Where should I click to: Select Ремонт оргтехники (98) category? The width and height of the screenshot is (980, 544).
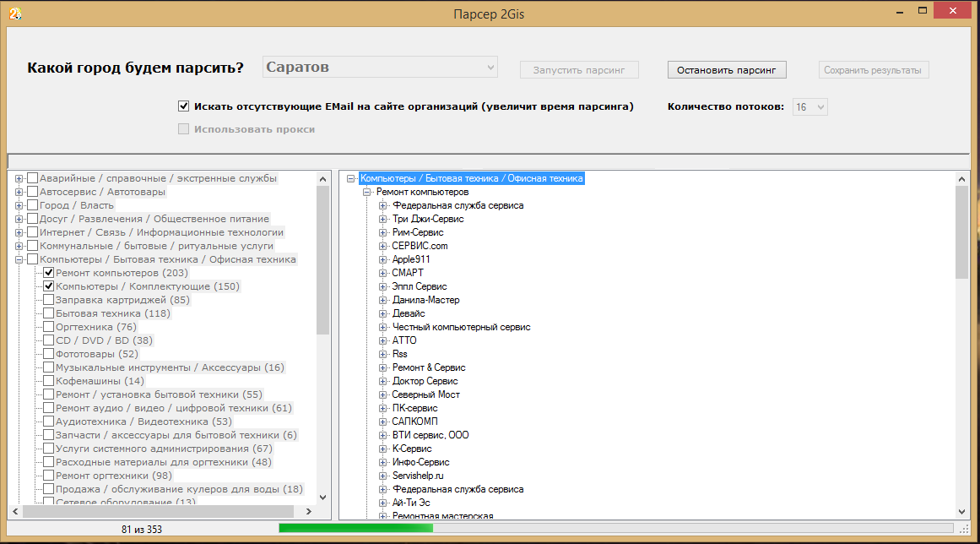tap(114, 476)
